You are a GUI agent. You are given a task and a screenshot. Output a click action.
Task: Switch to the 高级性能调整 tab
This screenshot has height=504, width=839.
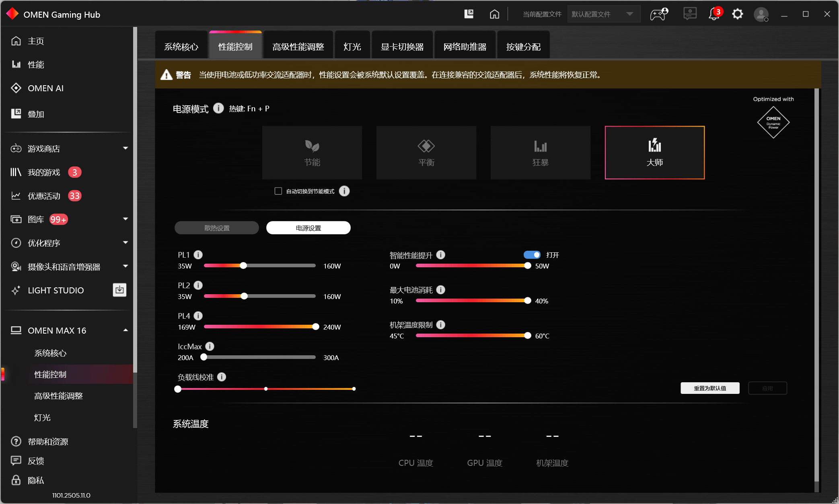(298, 47)
